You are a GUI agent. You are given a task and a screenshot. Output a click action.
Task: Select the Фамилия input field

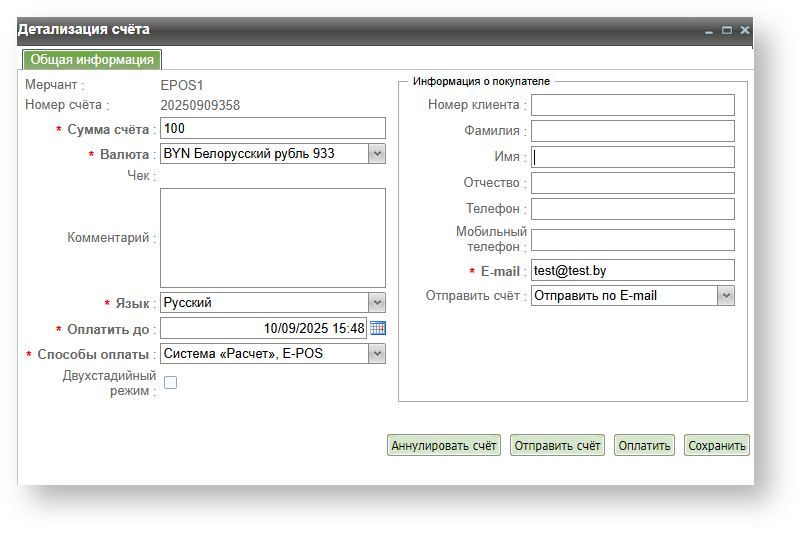coord(632,131)
